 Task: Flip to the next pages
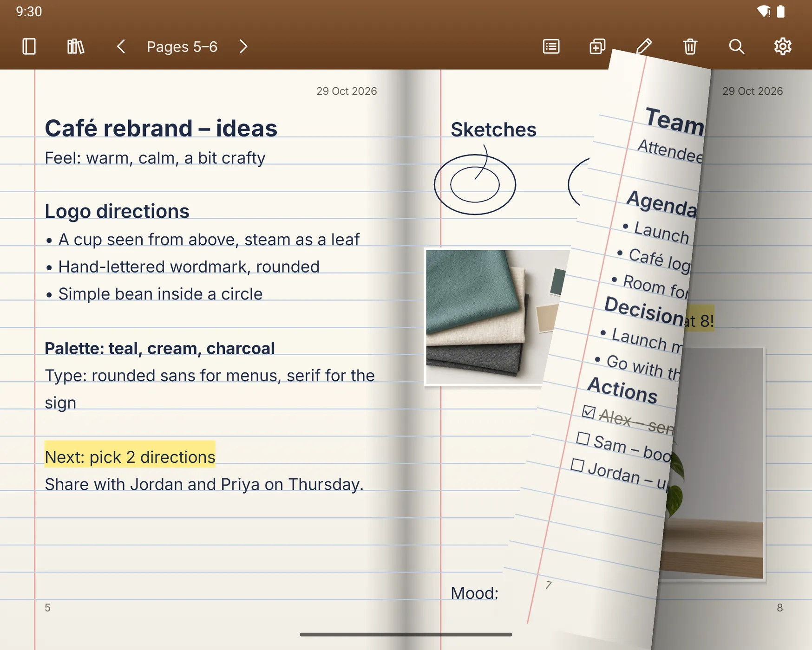243,46
